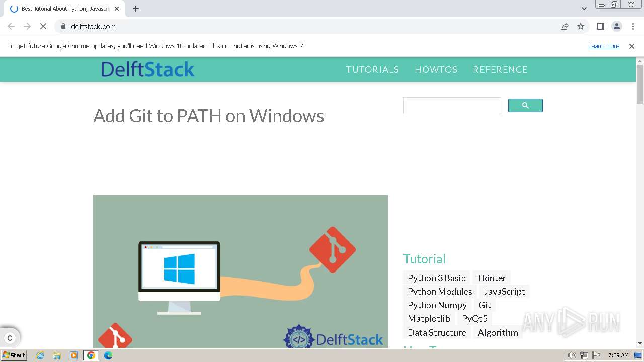Open network tray icon

pos(584,355)
